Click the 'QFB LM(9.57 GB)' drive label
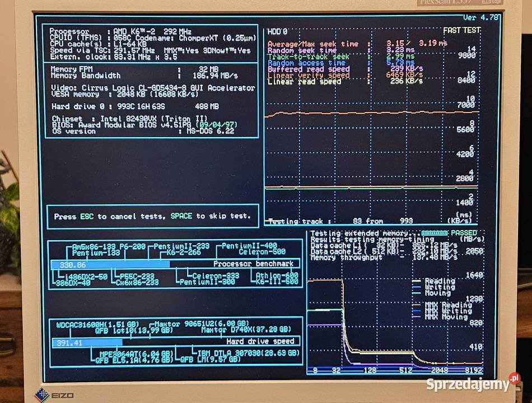 [210, 359]
